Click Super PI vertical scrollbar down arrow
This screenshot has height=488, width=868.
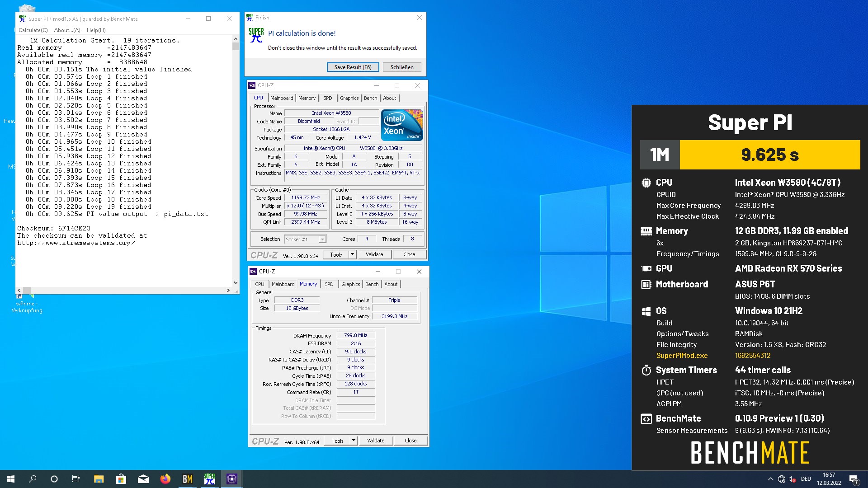pos(236,283)
